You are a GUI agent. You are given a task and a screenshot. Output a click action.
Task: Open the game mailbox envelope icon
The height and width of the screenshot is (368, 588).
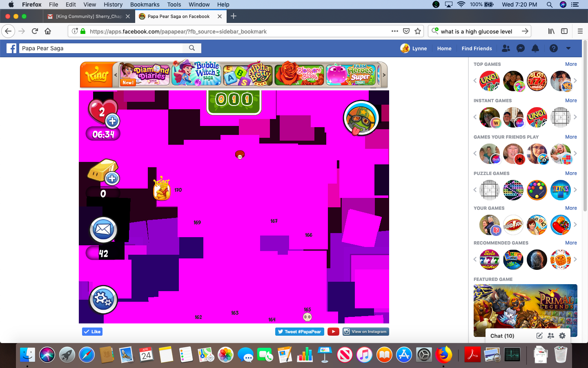click(x=103, y=230)
